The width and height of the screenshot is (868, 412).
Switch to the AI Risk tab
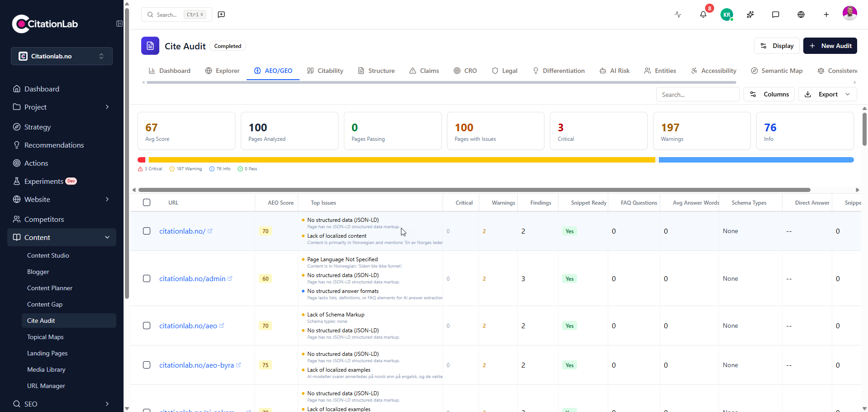[615, 71]
